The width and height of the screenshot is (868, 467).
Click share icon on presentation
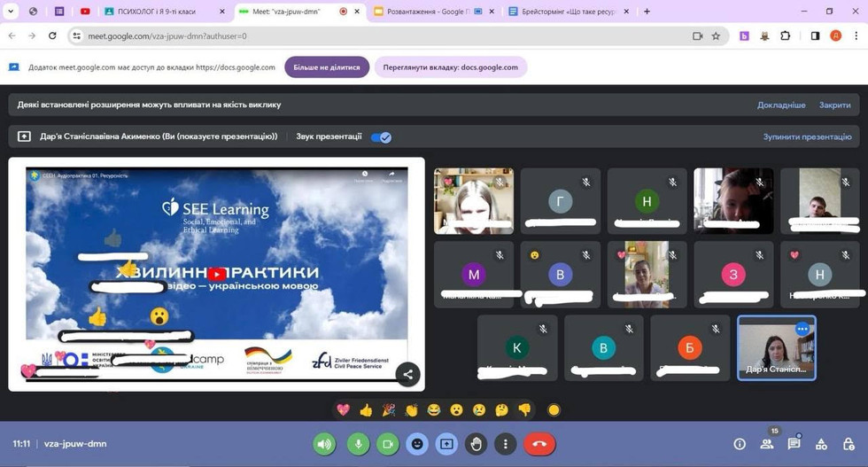click(408, 375)
